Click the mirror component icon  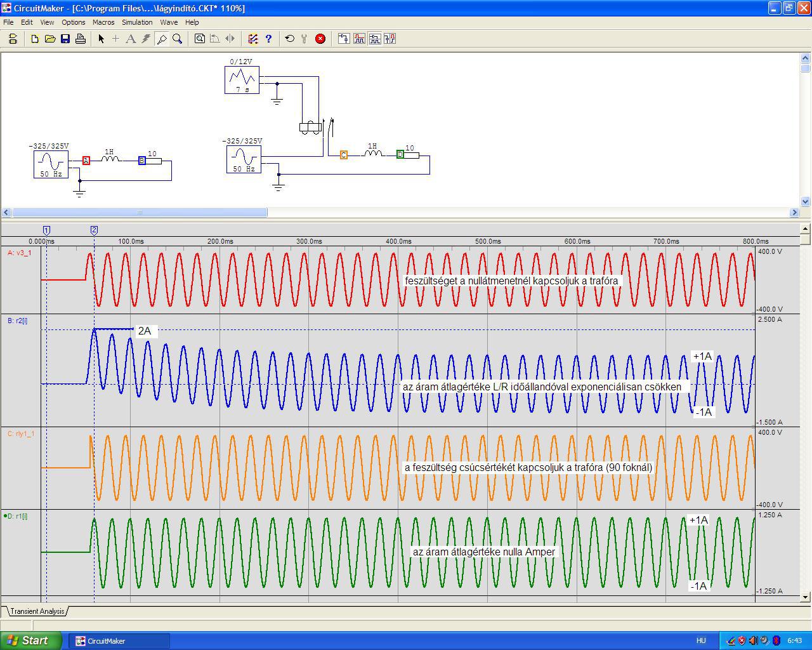(x=230, y=39)
